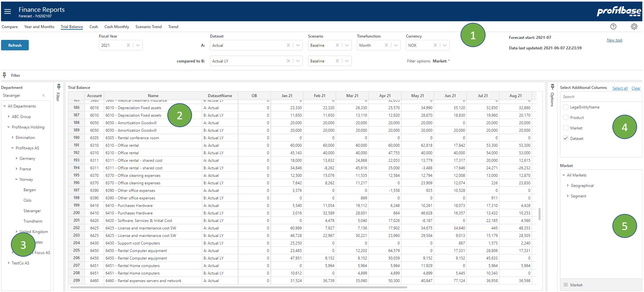The height and width of the screenshot is (292, 644).
Task: Open the Scenario Trend tab
Action: click(149, 27)
